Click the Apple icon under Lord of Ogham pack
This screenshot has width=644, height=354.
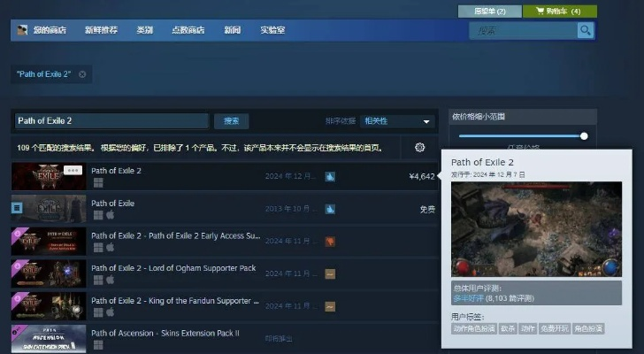pyautogui.click(x=110, y=280)
